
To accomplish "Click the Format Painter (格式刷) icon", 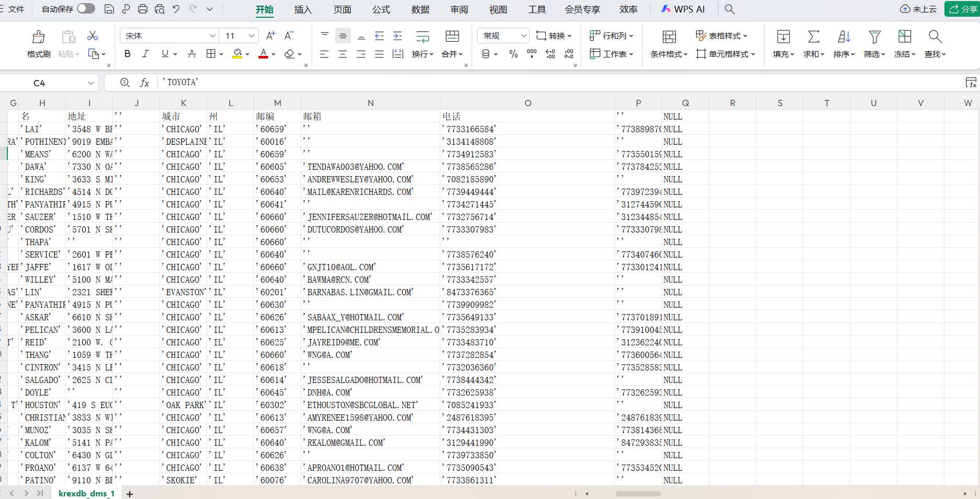I will 39,37.
